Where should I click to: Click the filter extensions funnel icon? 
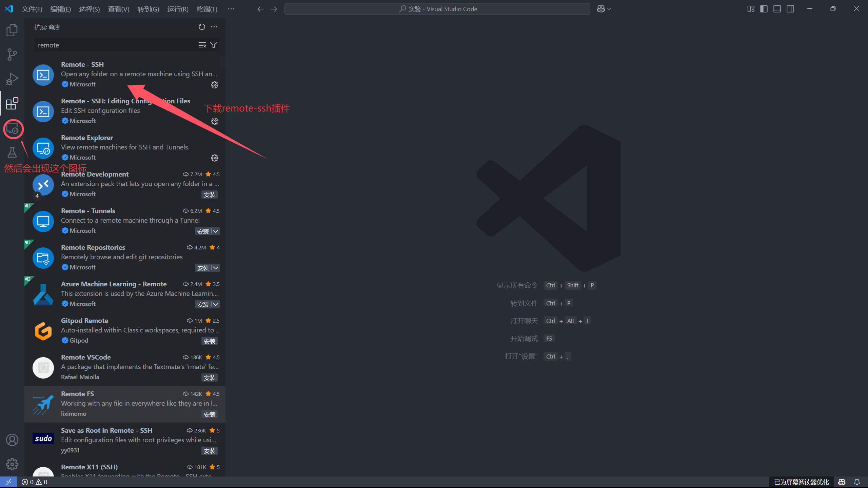pyautogui.click(x=214, y=45)
